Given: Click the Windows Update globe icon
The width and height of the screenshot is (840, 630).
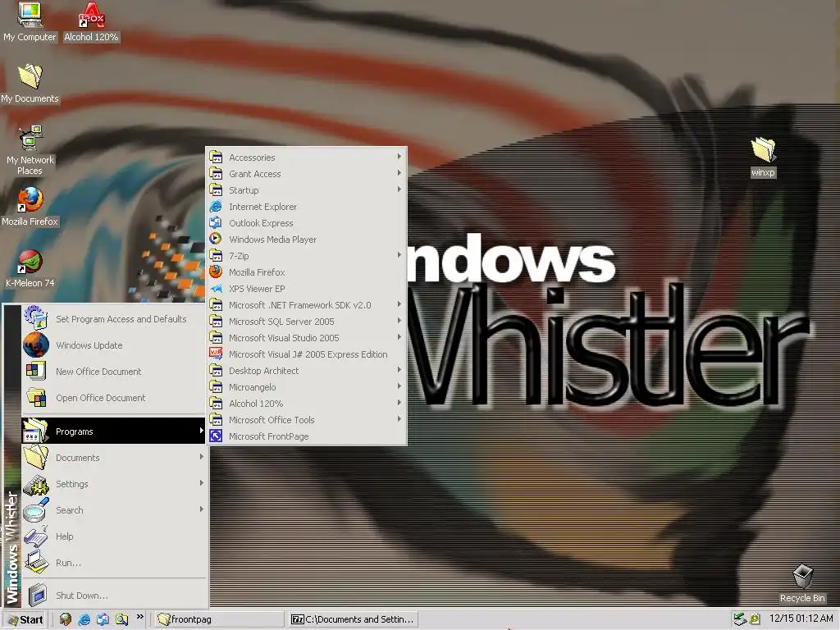Looking at the screenshot, I should [x=36, y=345].
